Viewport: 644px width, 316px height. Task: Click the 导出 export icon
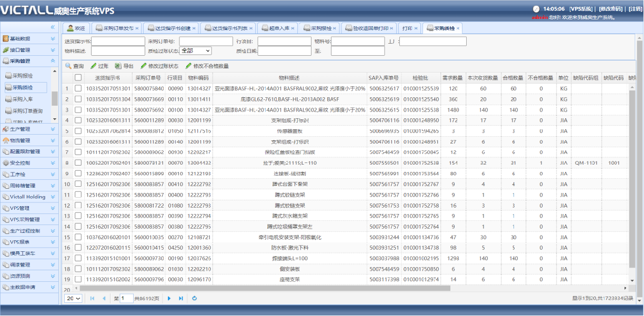(118, 66)
